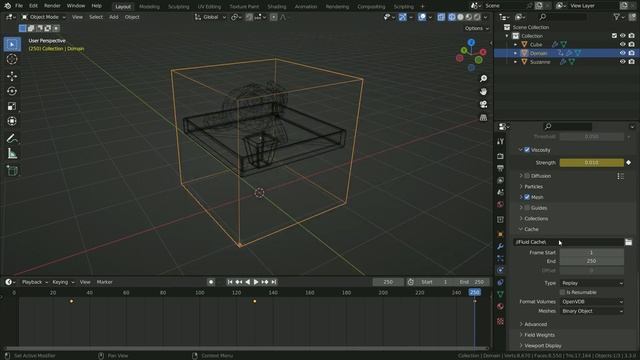Select the Cursor tool
The image size is (640, 360).
pos(12,59)
